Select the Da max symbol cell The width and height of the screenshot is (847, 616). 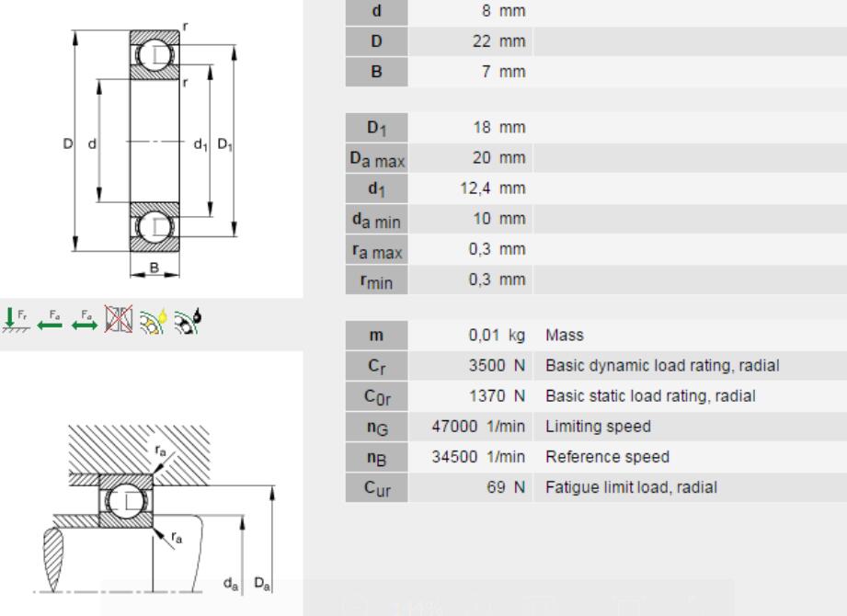tap(376, 158)
